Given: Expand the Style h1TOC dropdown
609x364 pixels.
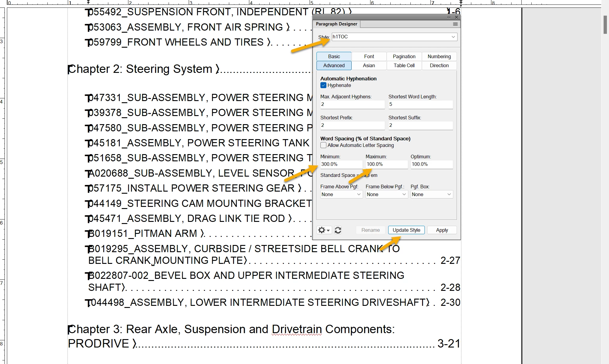Looking at the screenshot, I should tap(453, 37).
